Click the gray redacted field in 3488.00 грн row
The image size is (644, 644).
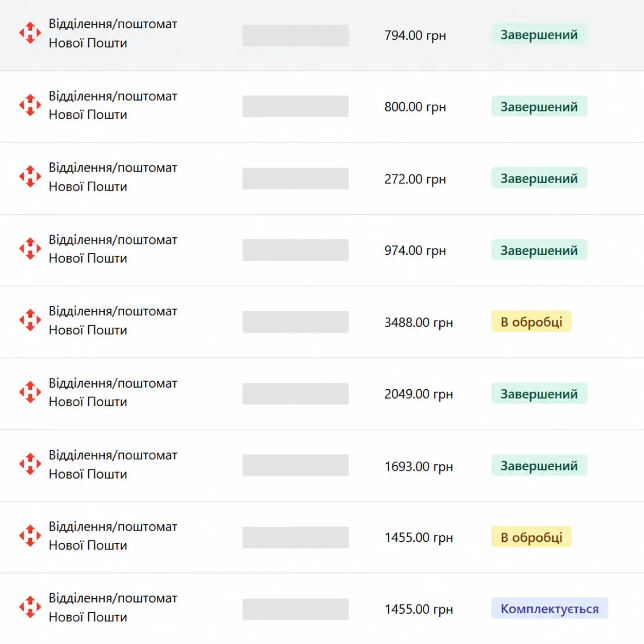click(x=295, y=322)
